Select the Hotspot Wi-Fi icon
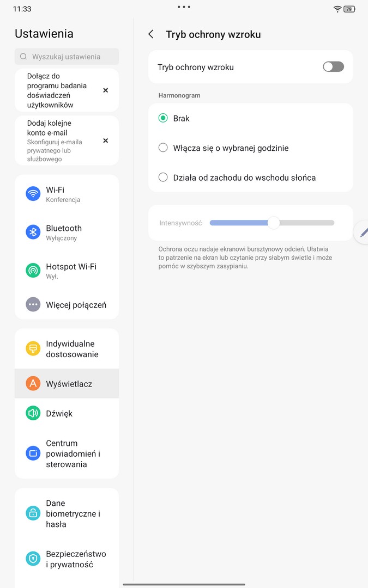The width and height of the screenshot is (368, 588). (33, 271)
